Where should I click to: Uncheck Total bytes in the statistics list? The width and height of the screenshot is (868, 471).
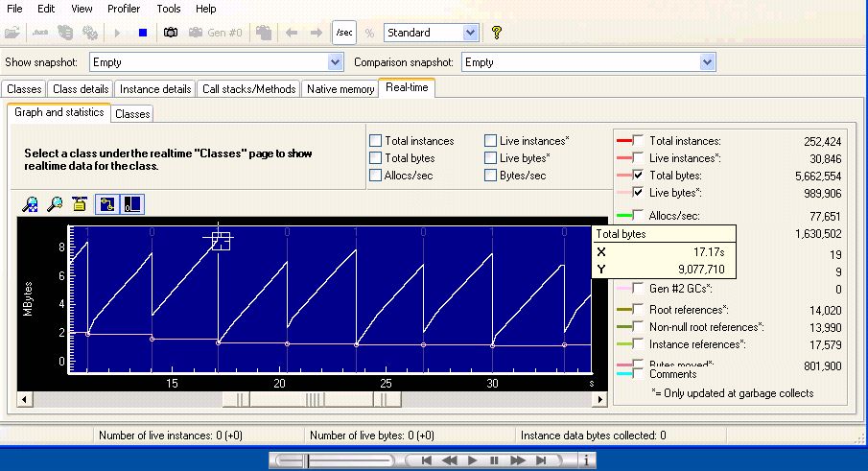(x=638, y=176)
